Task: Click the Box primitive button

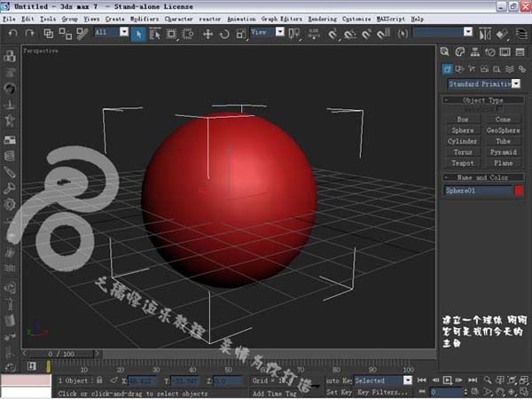Action: coord(463,120)
